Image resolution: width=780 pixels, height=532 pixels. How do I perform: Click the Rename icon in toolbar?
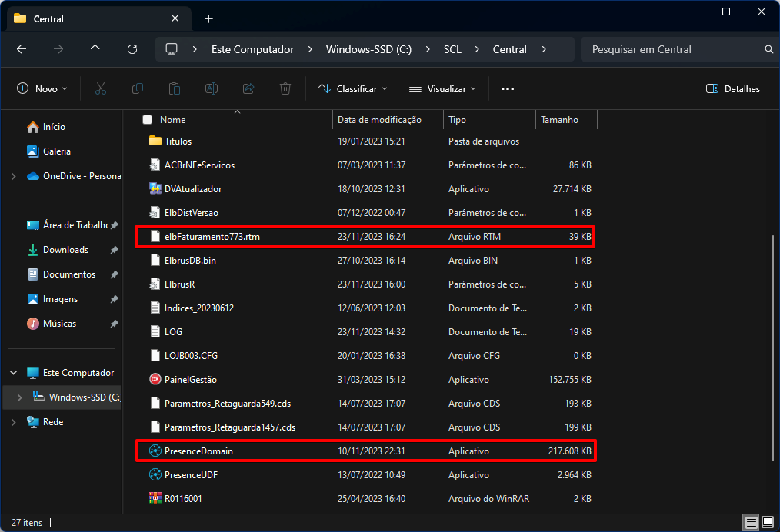(212, 89)
